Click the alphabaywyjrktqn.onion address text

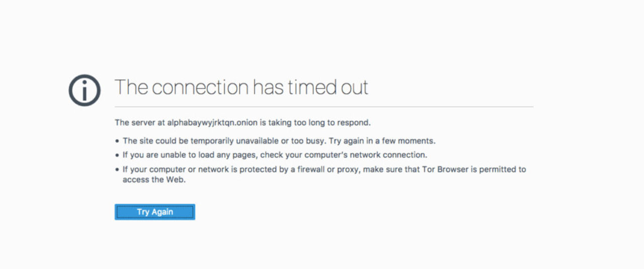212,122
